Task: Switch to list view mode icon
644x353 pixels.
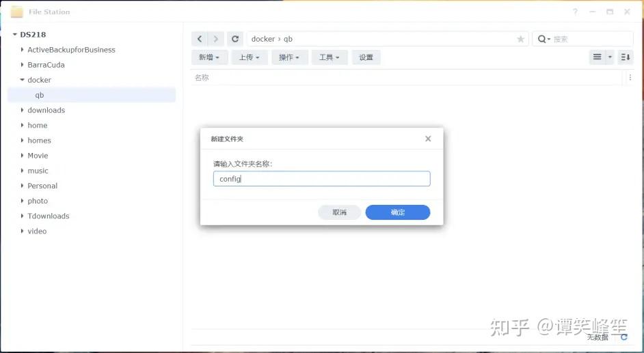Action: 598,57
